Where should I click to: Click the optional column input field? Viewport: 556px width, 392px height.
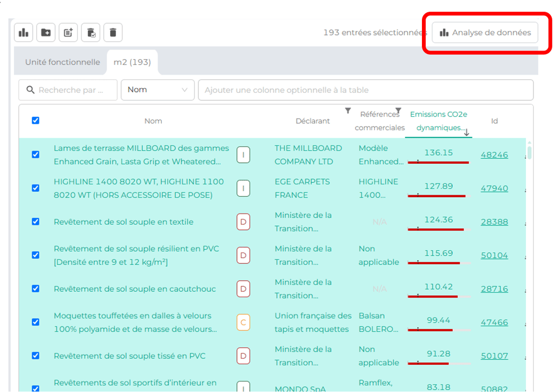coord(365,90)
